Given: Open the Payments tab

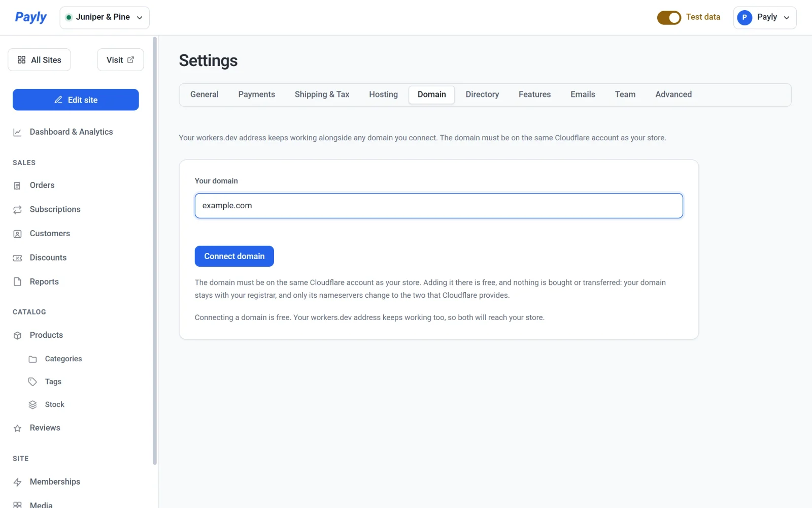Looking at the screenshot, I should point(256,94).
